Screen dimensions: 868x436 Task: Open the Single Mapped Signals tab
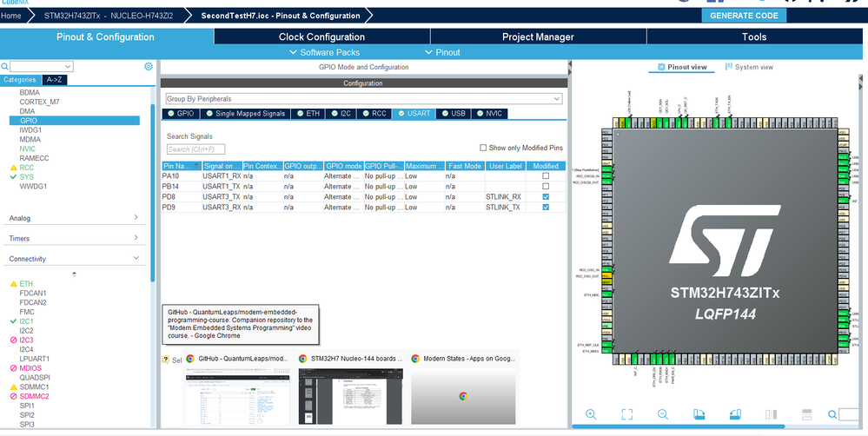point(245,114)
